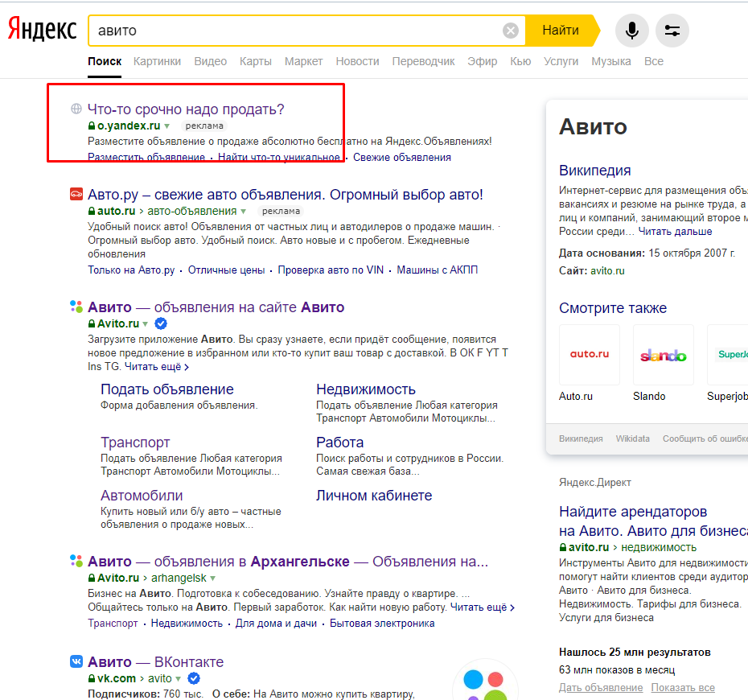Click the blue verified badge next to vk.com avito
Screen dimensions: 748x700
click(194, 678)
